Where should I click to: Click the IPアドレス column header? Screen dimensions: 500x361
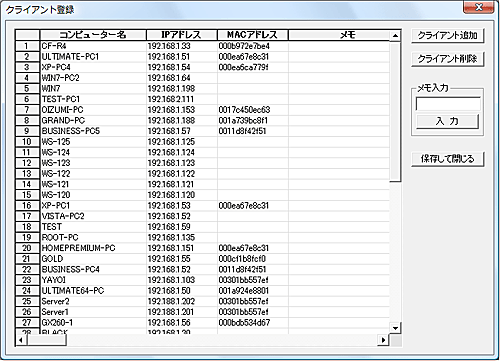coord(182,35)
